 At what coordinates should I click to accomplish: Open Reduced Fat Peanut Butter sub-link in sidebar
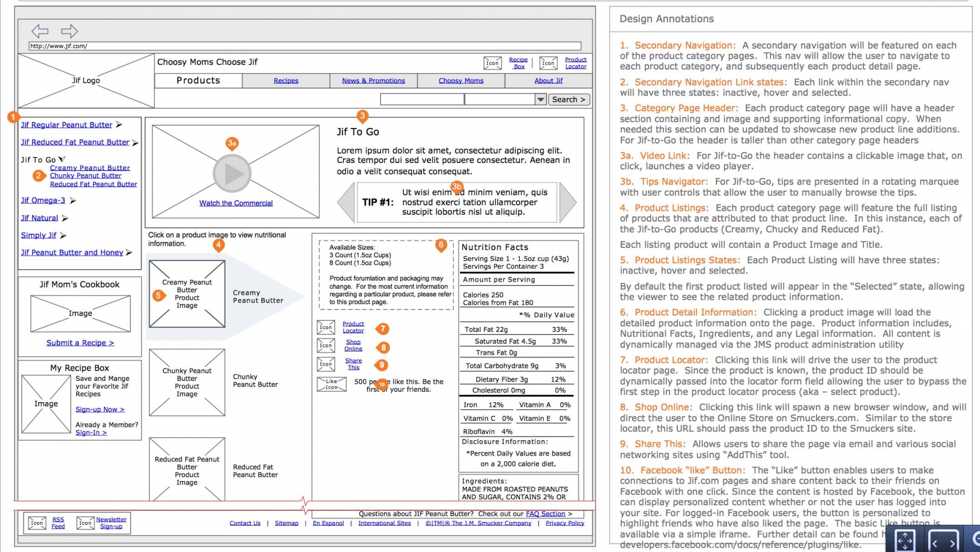[94, 184]
